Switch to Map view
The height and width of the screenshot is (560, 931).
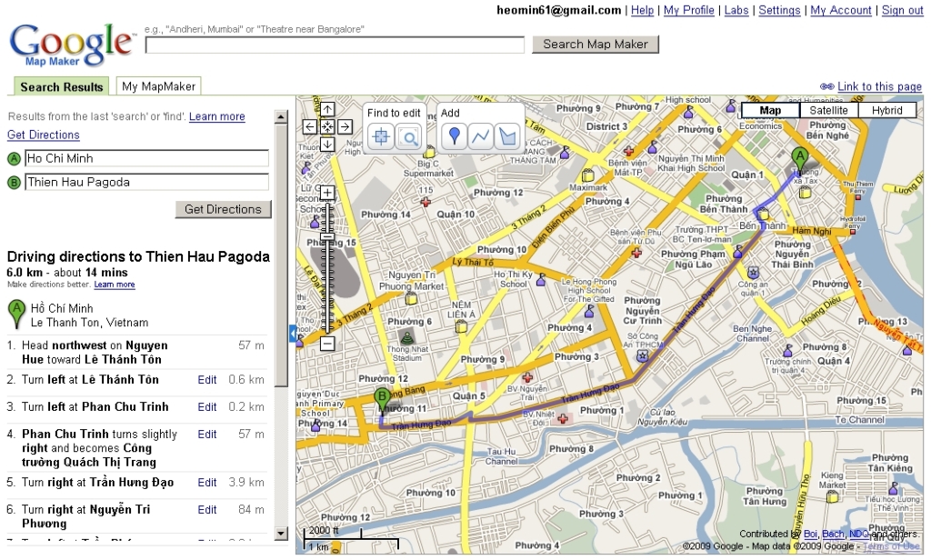[x=770, y=111]
